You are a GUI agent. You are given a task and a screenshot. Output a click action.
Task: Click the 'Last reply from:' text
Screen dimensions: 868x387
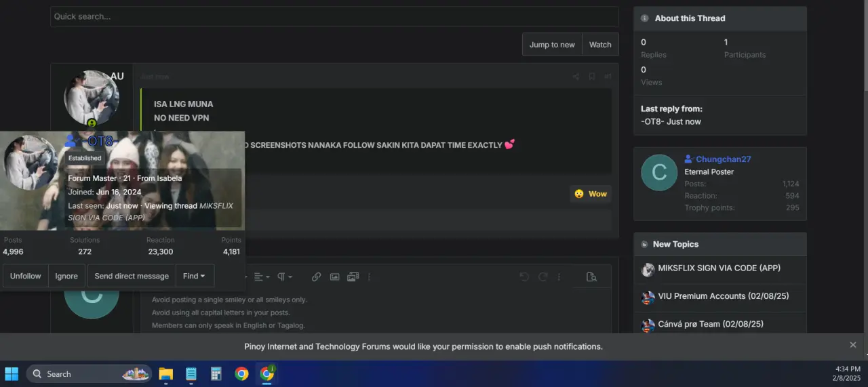click(x=671, y=108)
